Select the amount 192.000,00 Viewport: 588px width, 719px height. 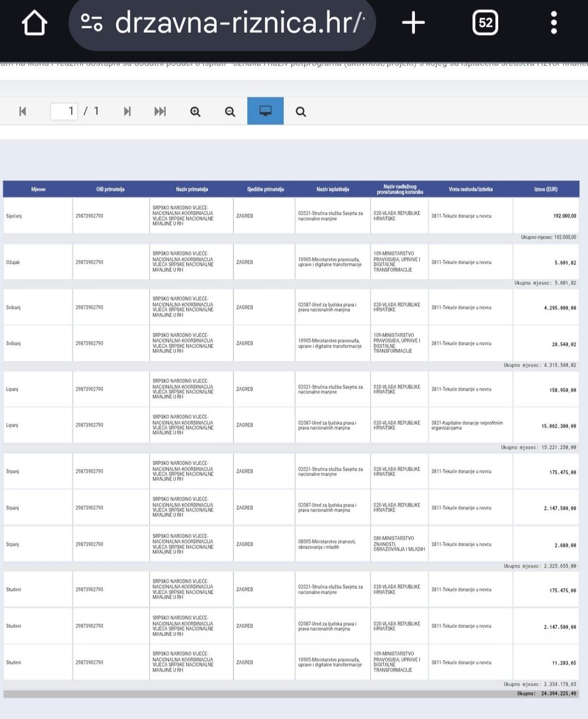click(x=564, y=216)
